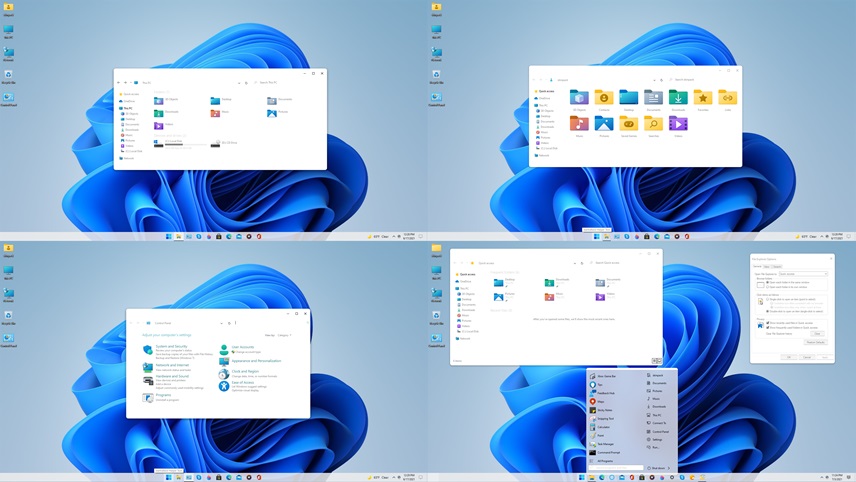Open the large Music folder in user folder window

[579, 123]
